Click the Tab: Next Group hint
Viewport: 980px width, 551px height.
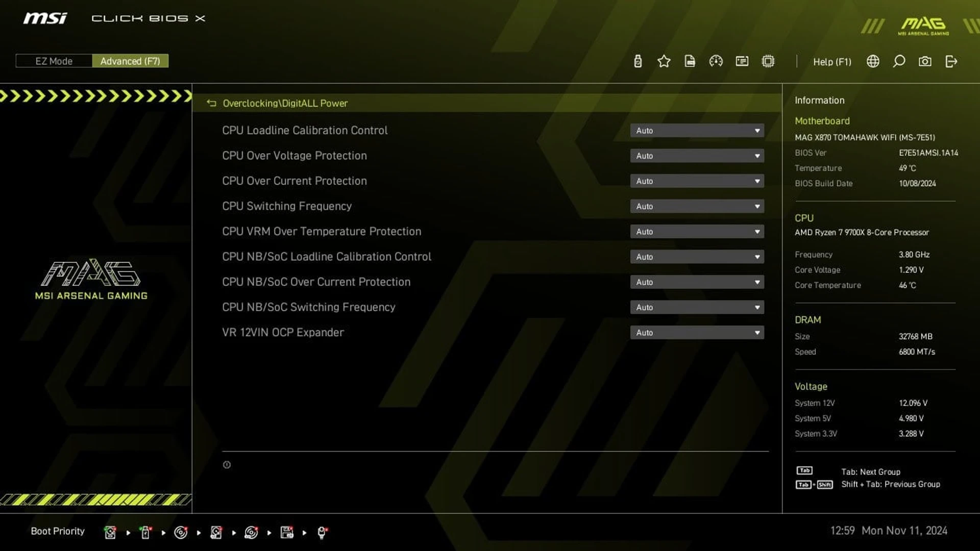(871, 472)
